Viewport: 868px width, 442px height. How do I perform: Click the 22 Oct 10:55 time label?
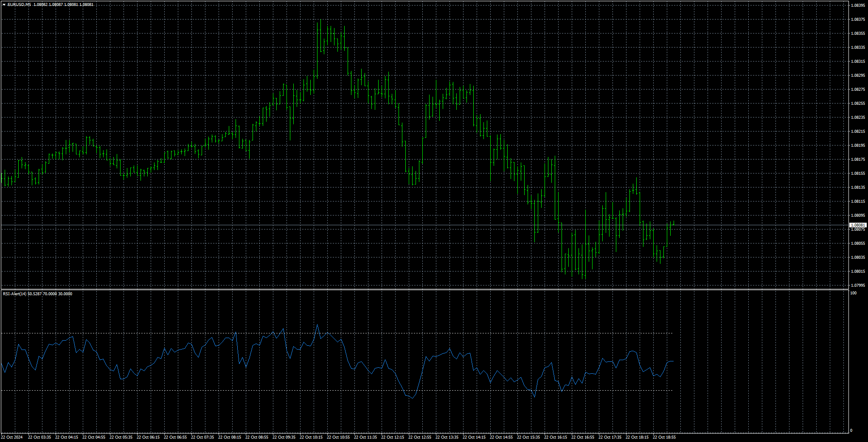(338, 437)
